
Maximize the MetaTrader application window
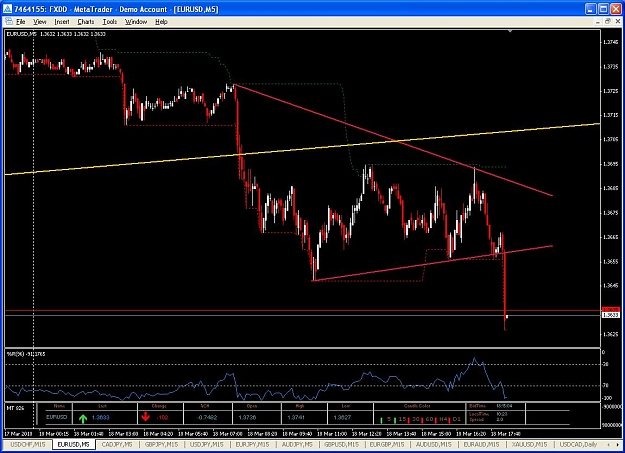click(603, 9)
